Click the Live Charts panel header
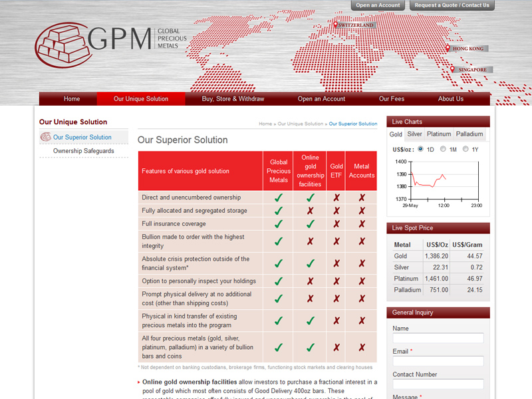Image resolution: width=532 pixels, height=399 pixels. pos(438,122)
